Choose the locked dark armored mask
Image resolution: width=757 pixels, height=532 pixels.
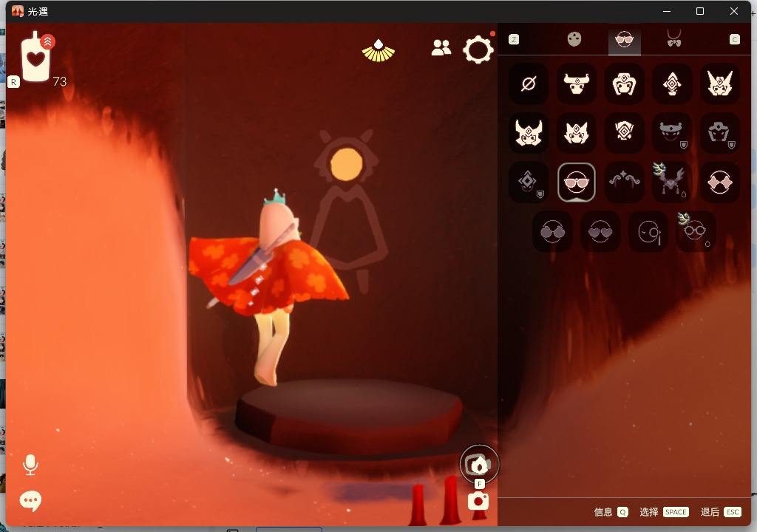tap(719, 133)
